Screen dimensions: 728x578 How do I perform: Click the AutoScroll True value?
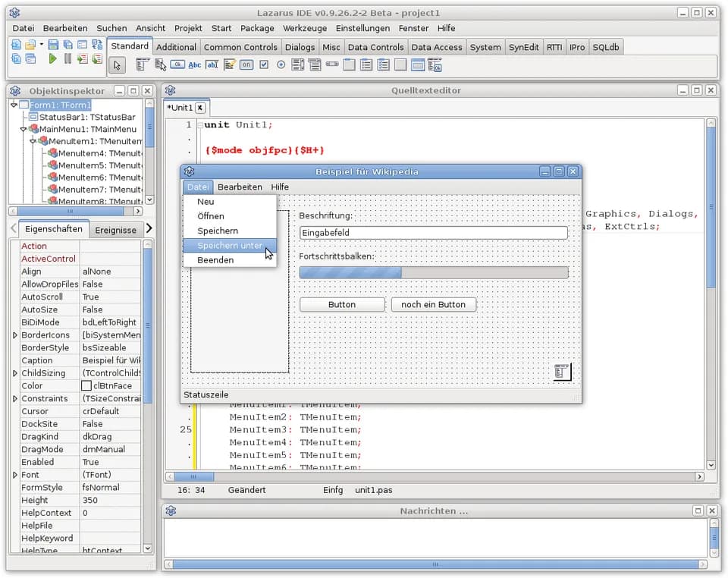(x=111, y=297)
